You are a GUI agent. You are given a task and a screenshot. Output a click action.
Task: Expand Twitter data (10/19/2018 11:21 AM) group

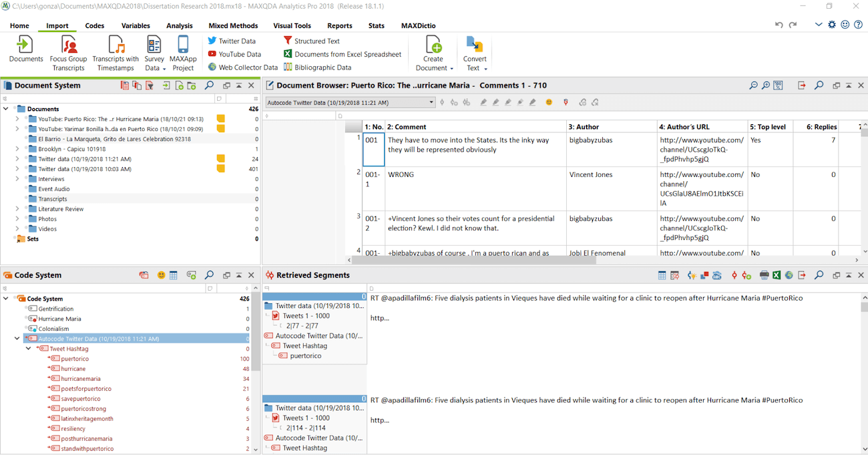coord(17,159)
